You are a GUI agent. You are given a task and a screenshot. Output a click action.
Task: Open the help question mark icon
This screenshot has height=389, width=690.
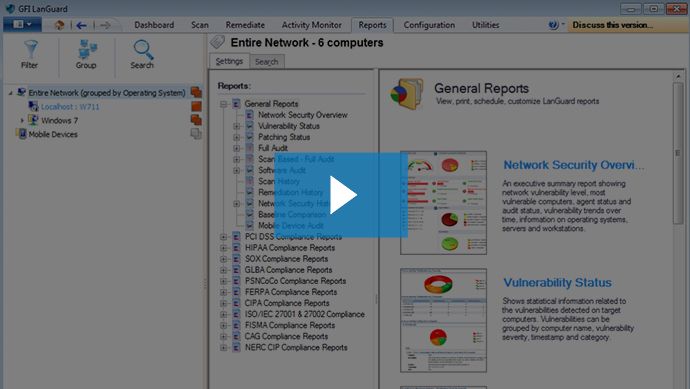tap(553, 25)
